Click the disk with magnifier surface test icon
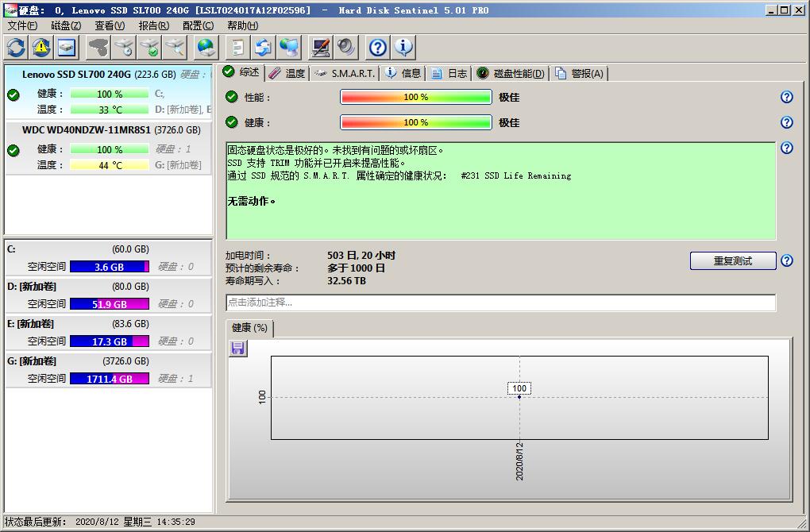 (x=175, y=48)
